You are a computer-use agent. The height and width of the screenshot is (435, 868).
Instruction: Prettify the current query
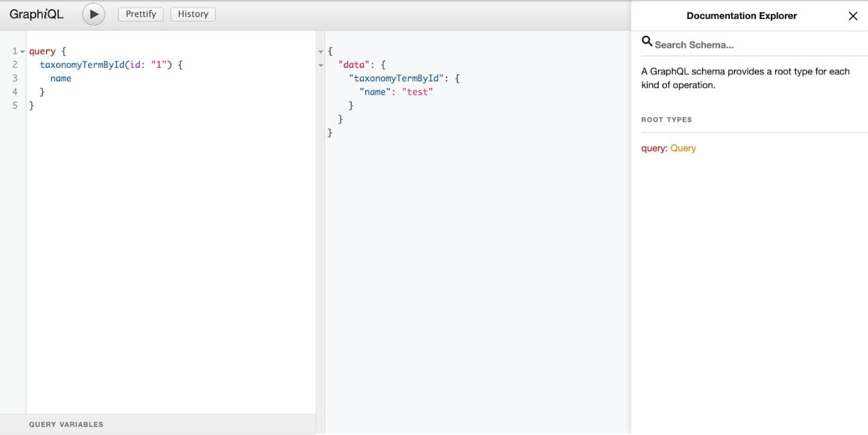tap(140, 13)
